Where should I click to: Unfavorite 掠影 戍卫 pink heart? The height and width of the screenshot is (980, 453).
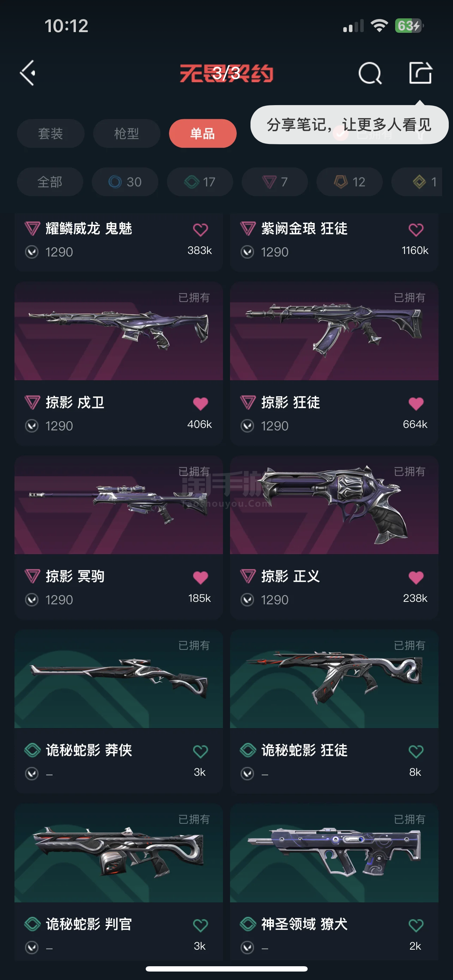pyautogui.click(x=200, y=403)
